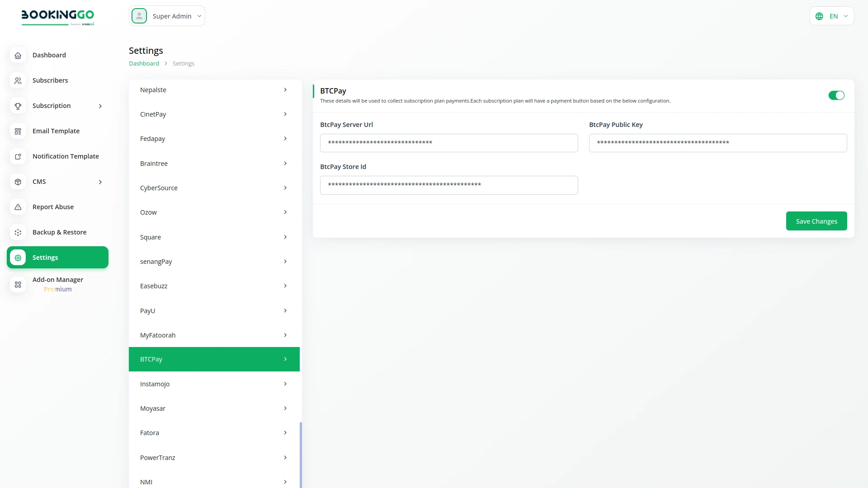Click the Backup & Restore icon
Image resolution: width=868 pixels, height=488 pixels.
[x=18, y=232]
